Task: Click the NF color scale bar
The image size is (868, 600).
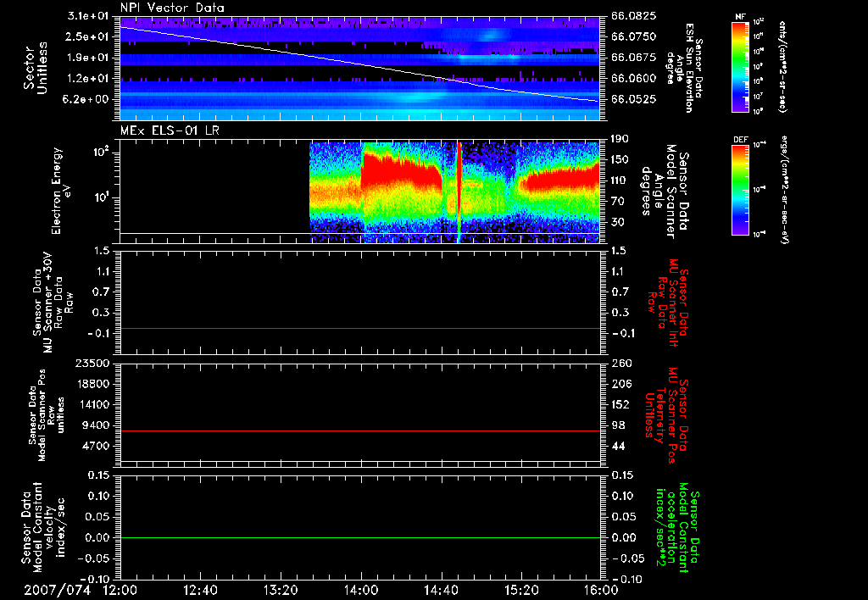Action: [740, 67]
